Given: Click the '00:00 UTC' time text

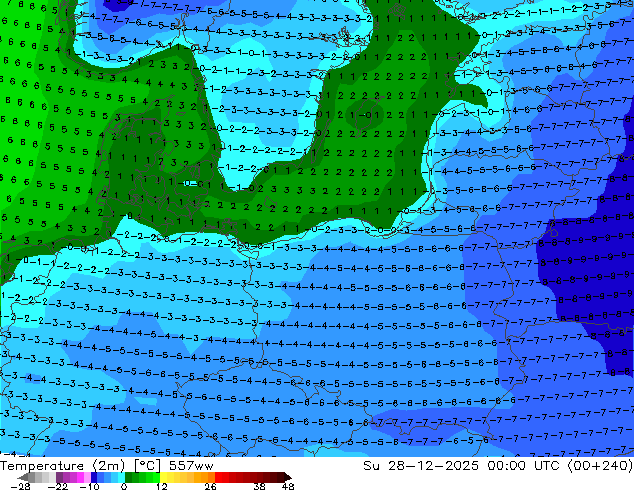Looking at the screenshot, I should pyautogui.click(x=523, y=466).
